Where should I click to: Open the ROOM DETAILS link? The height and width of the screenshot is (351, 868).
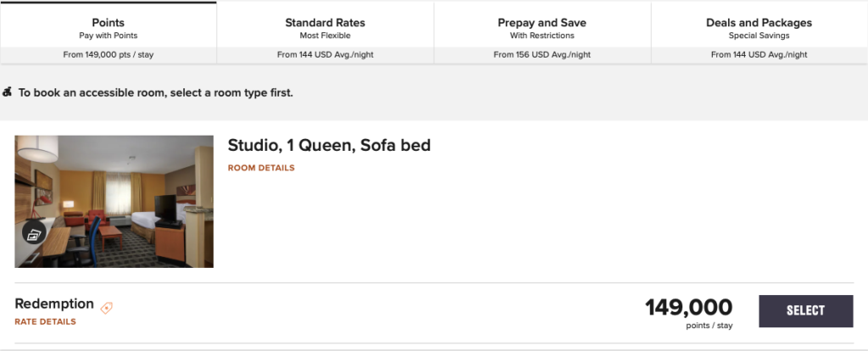click(261, 168)
